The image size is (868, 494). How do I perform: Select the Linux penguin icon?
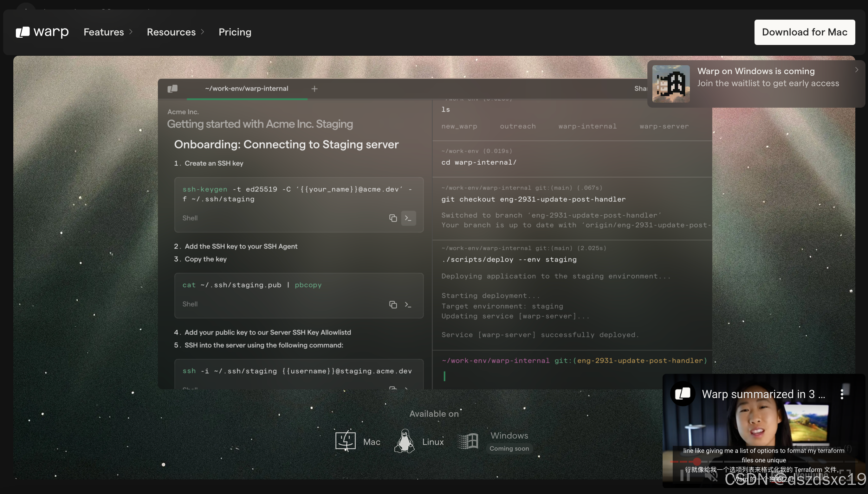404,441
